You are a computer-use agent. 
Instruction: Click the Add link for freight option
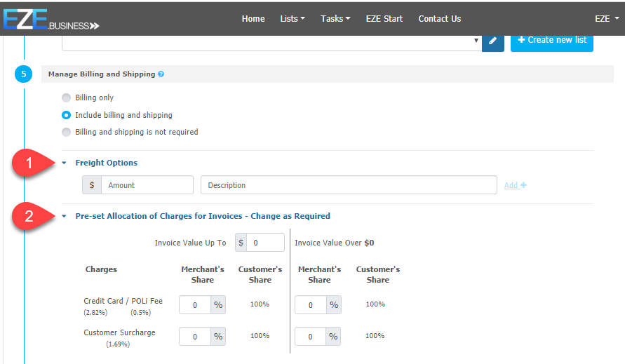pyautogui.click(x=515, y=185)
